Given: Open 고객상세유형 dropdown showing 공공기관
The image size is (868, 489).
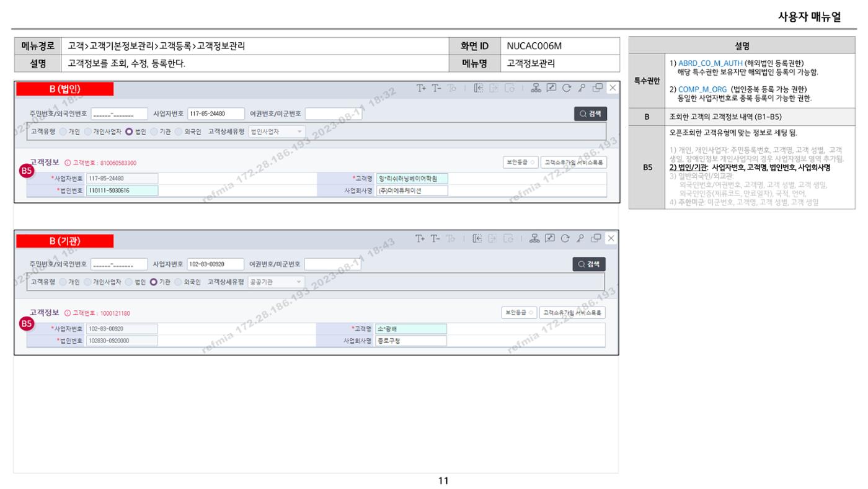Looking at the screenshot, I should 276,282.
